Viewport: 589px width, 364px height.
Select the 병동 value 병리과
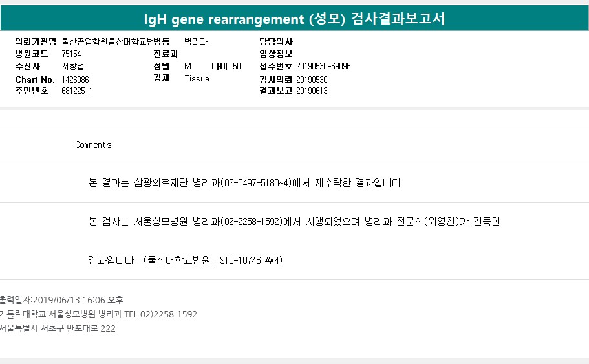click(x=196, y=41)
